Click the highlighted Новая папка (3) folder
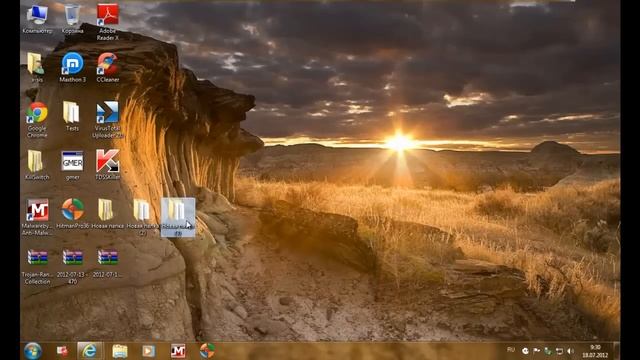The height and width of the screenshot is (360, 640). point(178,217)
